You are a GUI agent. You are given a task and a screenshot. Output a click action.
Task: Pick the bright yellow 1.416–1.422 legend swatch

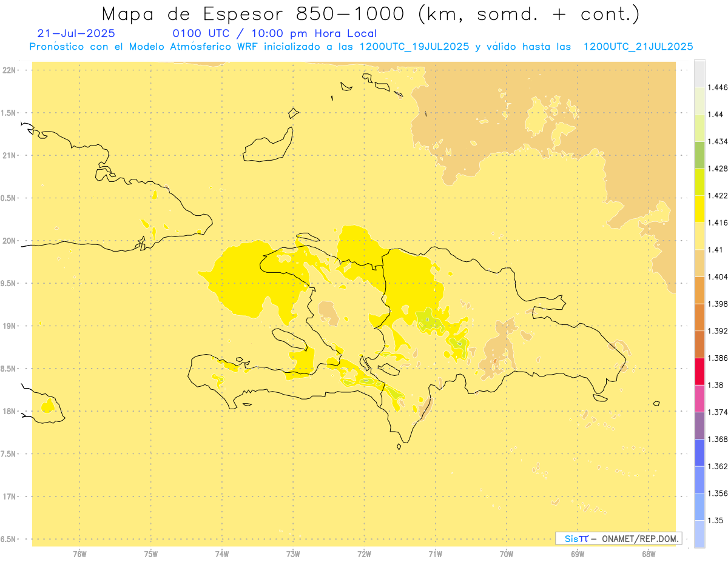pyautogui.click(x=699, y=209)
